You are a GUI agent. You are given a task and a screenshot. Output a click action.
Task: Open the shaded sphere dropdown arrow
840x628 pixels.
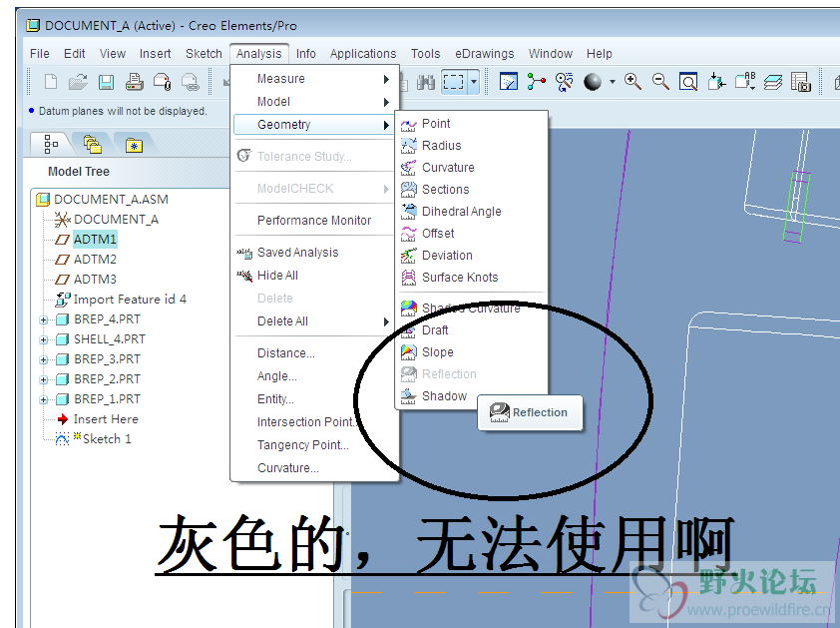click(x=612, y=82)
